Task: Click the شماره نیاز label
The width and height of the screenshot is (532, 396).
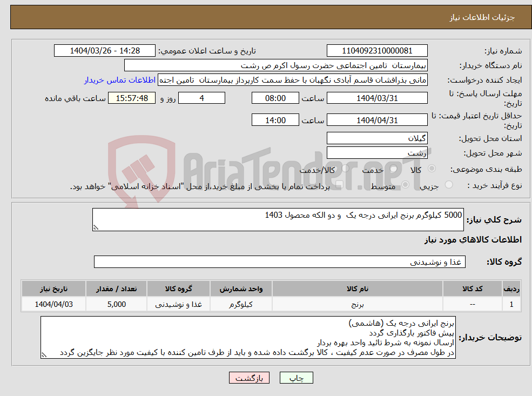Action: point(503,51)
